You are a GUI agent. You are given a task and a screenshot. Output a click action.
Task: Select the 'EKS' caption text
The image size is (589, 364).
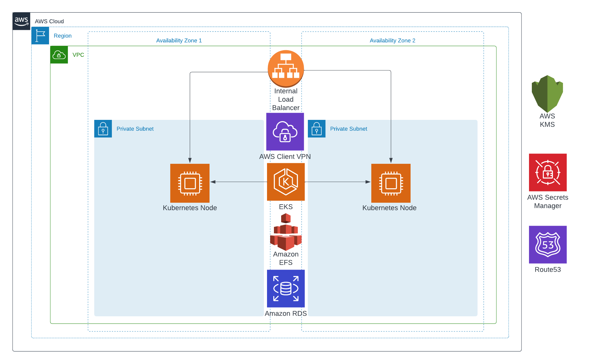point(286,207)
